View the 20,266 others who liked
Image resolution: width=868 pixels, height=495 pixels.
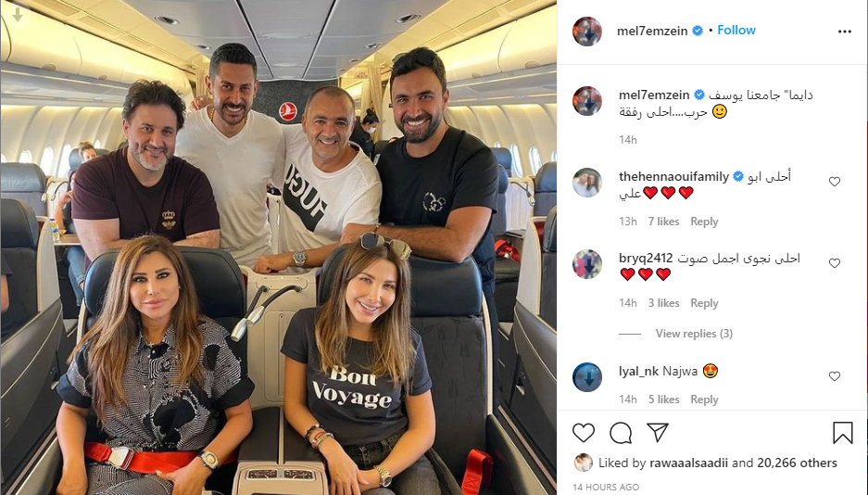pos(797,463)
